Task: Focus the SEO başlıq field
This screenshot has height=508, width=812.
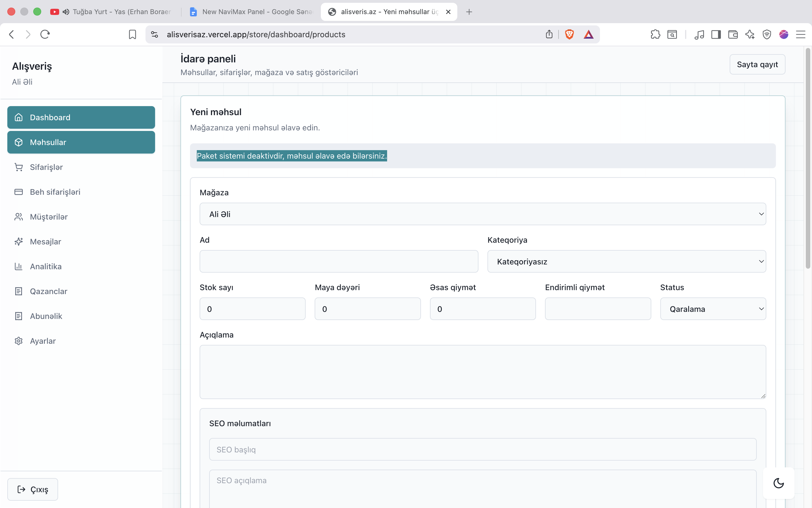Action: (482, 449)
